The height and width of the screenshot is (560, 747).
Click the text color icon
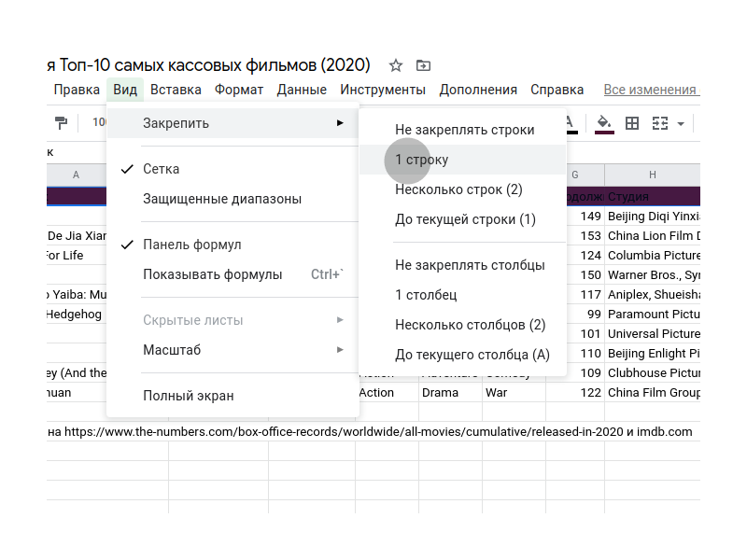[x=570, y=123]
